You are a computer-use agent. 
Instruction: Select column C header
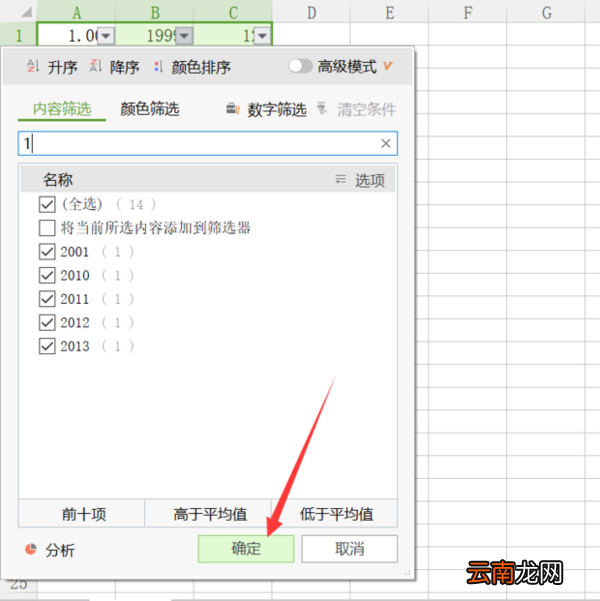233,12
